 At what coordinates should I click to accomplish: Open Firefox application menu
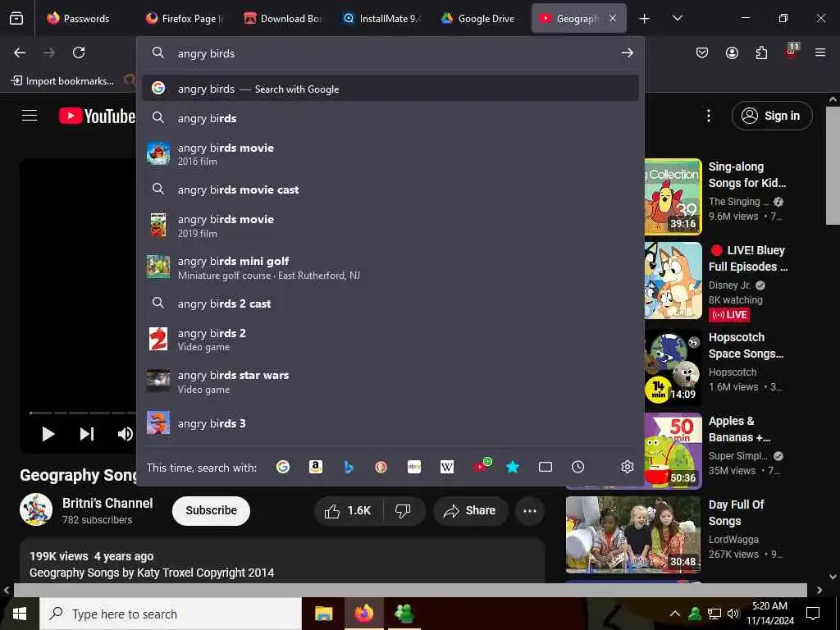tap(820, 52)
